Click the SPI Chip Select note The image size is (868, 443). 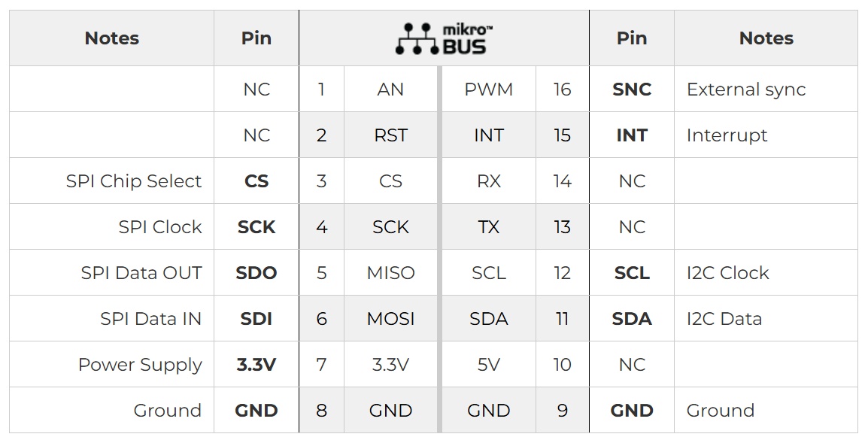click(x=134, y=181)
